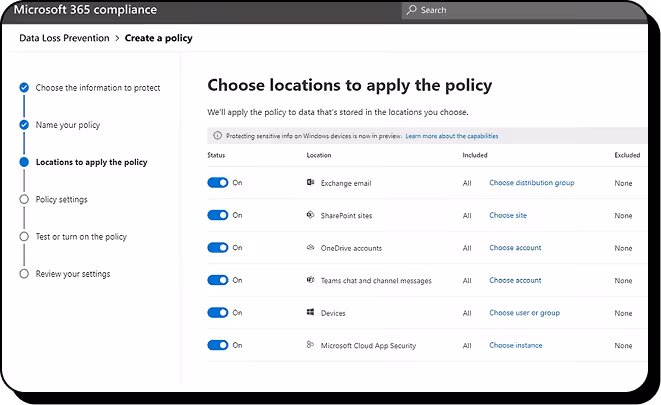This screenshot has height=405, width=661.
Task: Click the empty circle for Policy settings step
Action: pyautogui.click(x=24, y=199)
